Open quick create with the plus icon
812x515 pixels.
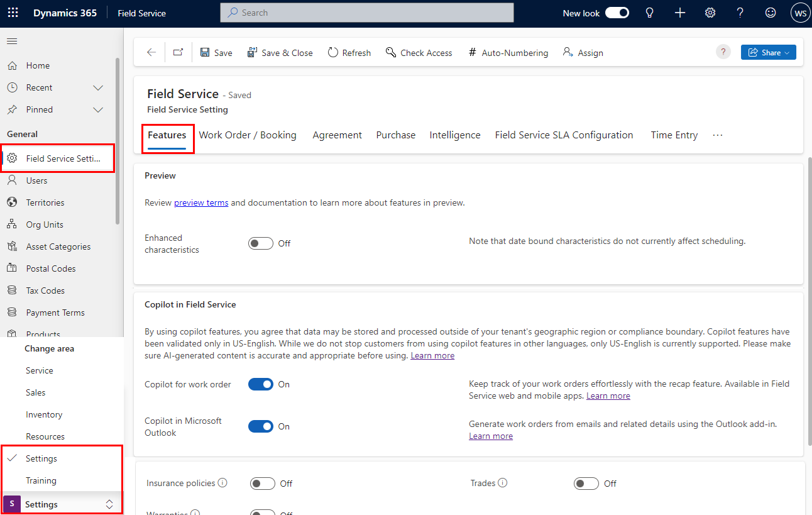tap(679, 13)
